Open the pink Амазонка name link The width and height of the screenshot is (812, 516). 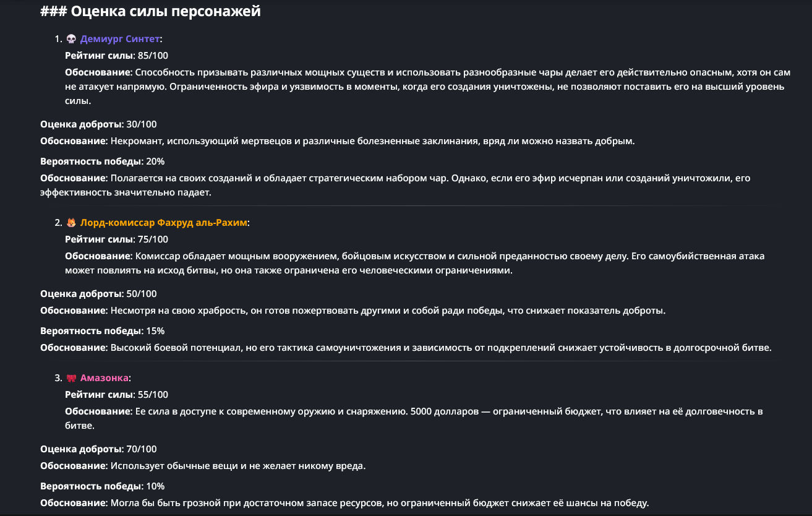tap(105, 378)
